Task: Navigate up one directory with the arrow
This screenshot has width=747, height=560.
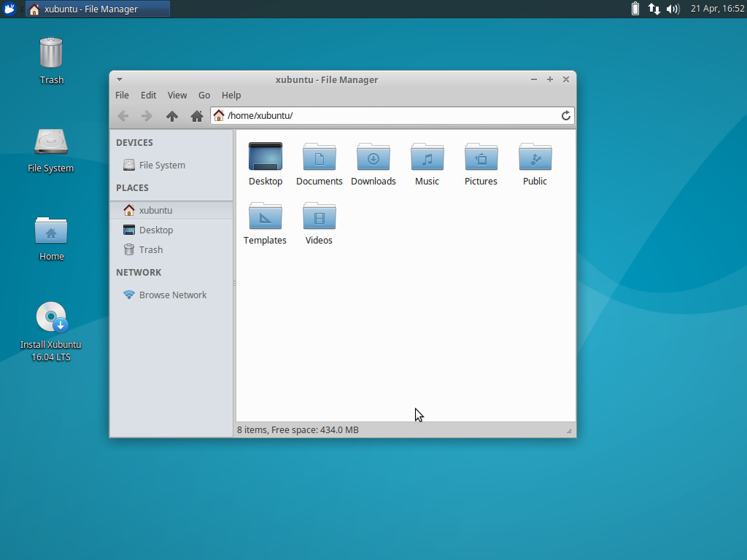Action: point(171,115)
